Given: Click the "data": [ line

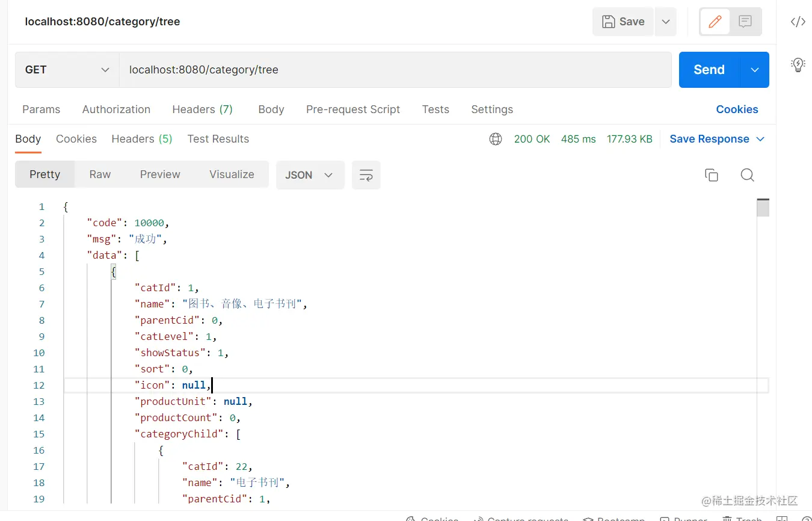Looking at the screenshot, I should 113,256.
